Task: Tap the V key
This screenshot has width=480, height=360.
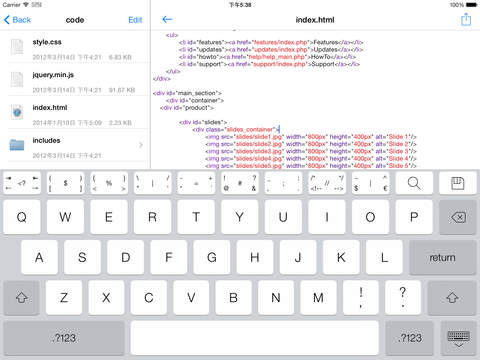Action: [191, 298]
